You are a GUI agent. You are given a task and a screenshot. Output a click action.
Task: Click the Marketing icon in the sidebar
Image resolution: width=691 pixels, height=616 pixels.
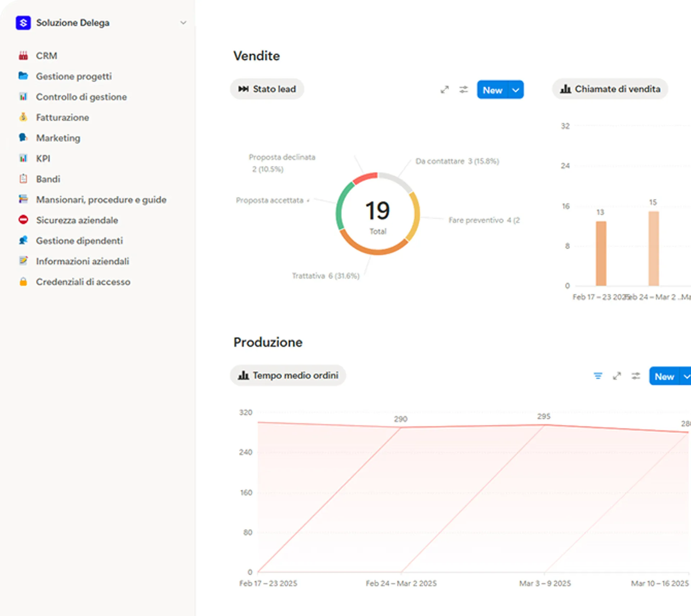click(x=23, y=138)
